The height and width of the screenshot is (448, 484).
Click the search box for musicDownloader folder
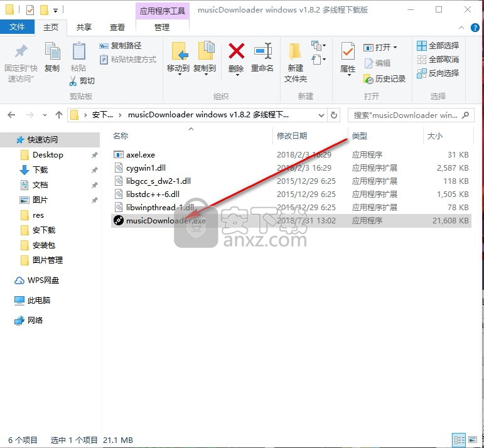point(405,115)
